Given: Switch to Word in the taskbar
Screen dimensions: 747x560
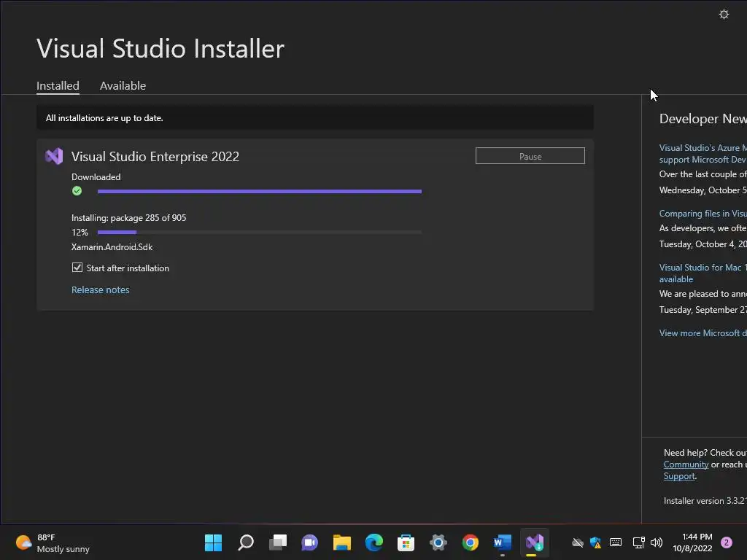Looking at the screenshot, I should click(502, 542).
